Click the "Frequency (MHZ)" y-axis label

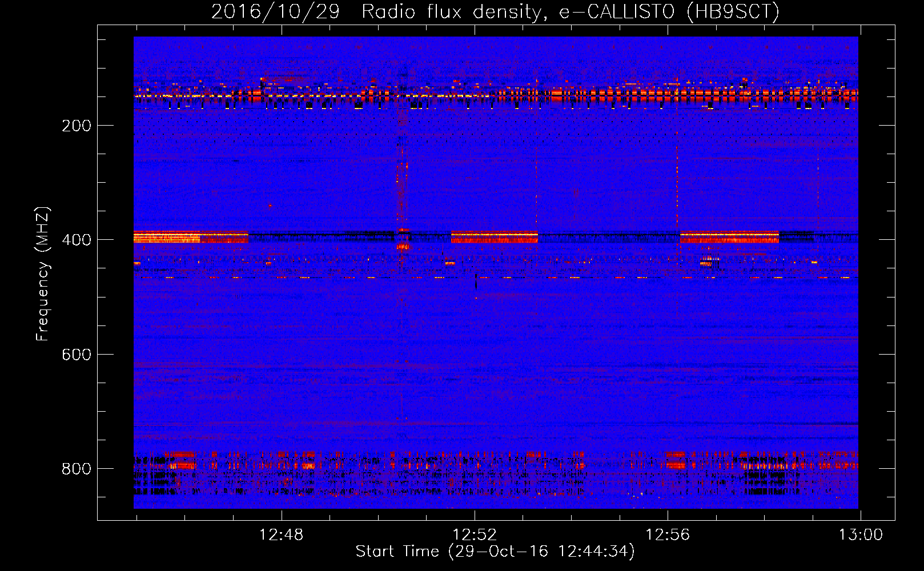(43, 274)
